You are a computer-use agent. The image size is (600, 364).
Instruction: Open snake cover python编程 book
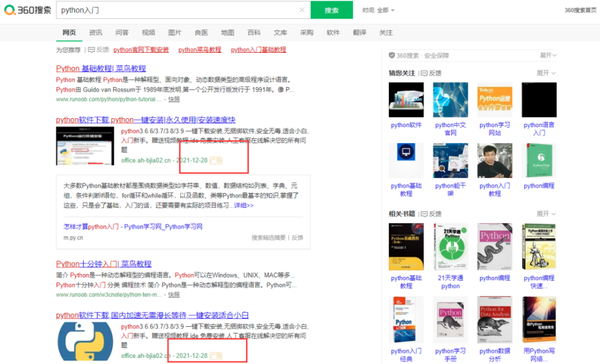495,247
